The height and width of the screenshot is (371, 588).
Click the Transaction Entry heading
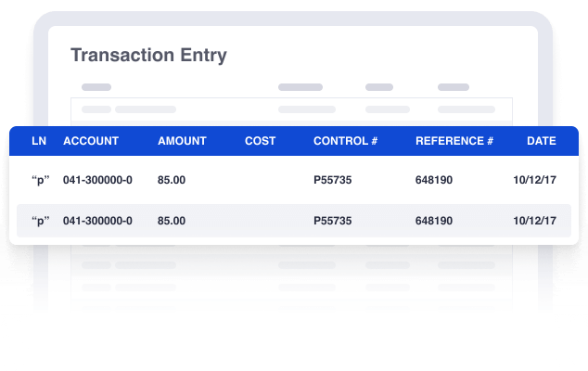pos(149,56)
